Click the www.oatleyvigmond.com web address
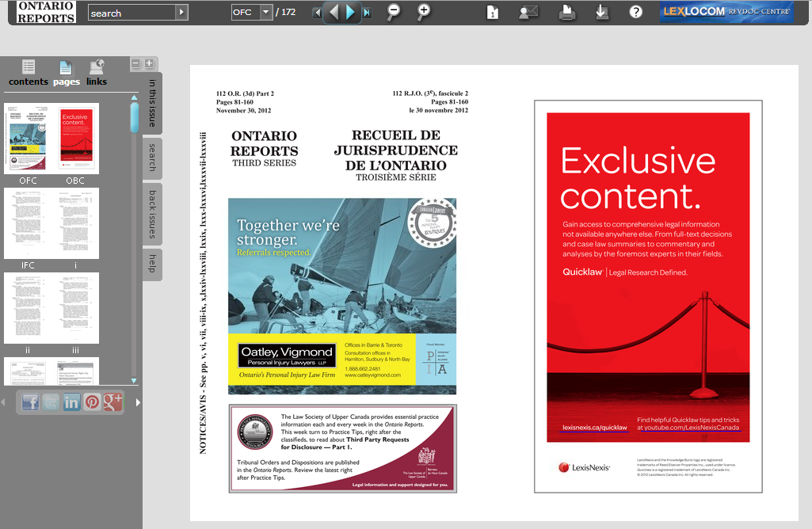 pos(372,375)
